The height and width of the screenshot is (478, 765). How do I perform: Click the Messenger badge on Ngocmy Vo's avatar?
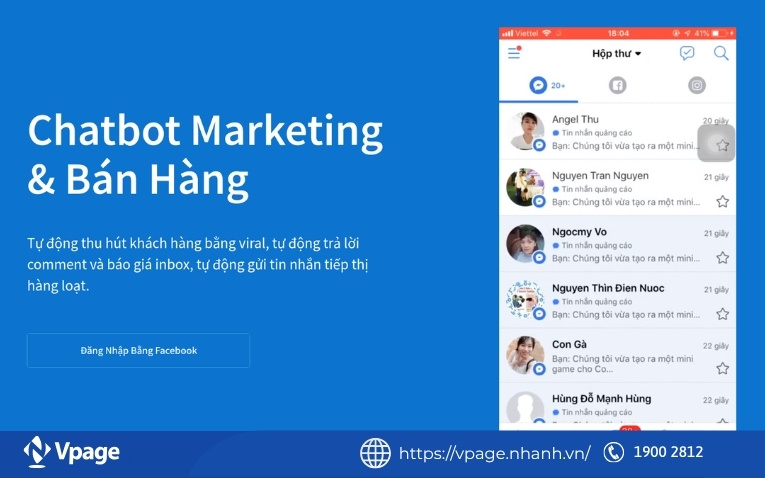pyautogui.click(x=539, y=257)
